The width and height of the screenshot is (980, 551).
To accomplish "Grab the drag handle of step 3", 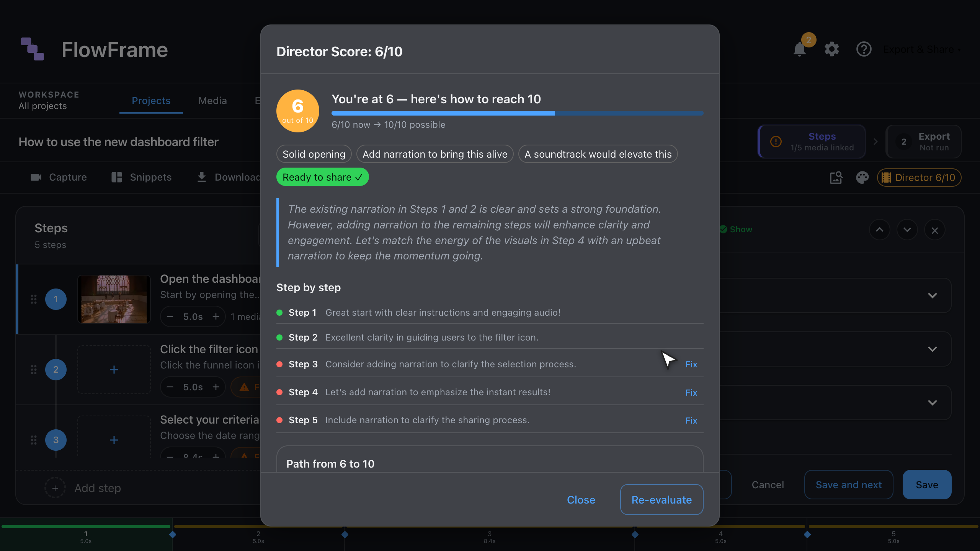I will [x=34, y=440].
